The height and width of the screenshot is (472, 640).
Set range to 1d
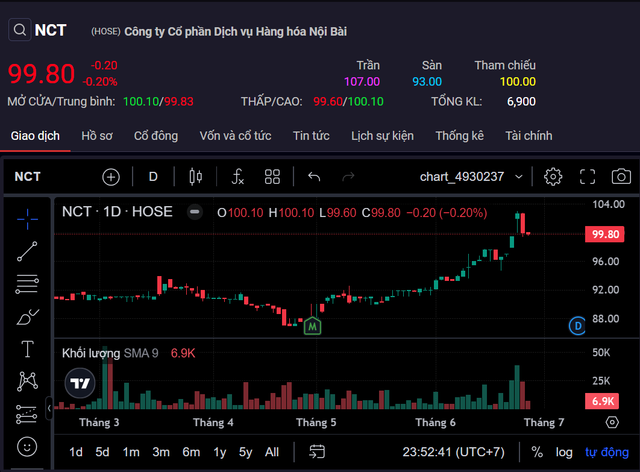(x=76, y=452)
